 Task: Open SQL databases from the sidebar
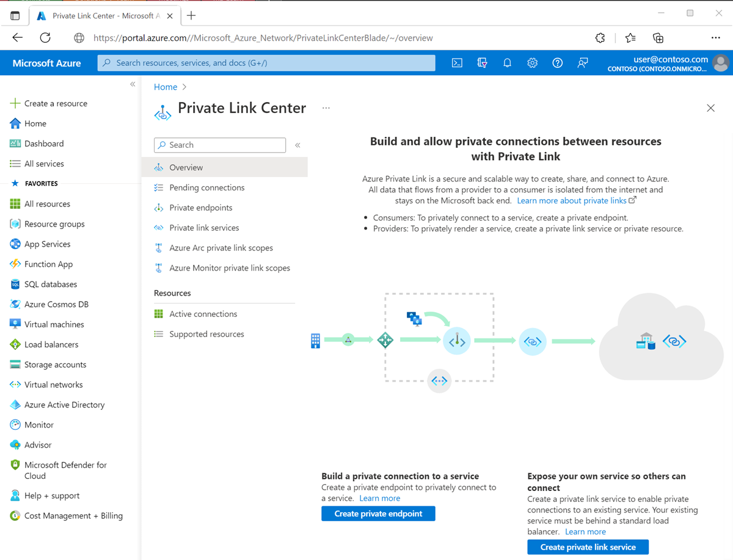pyautogui.click(x=47, y=284)
